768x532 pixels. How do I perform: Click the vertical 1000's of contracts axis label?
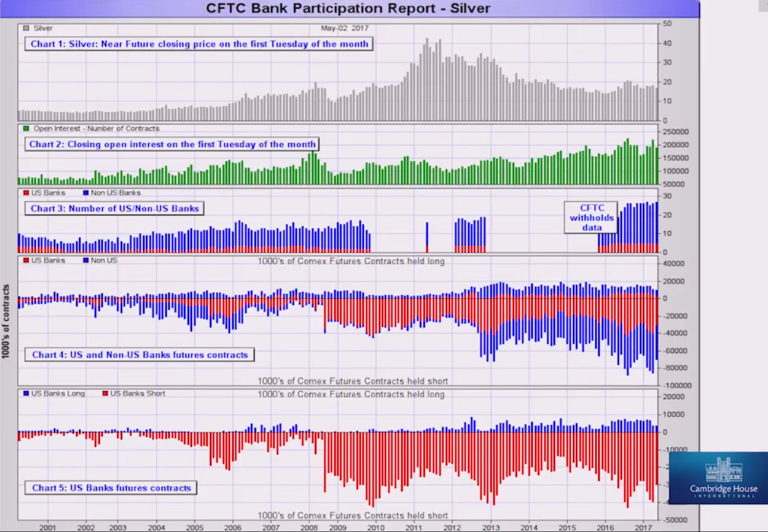(5, 321)
